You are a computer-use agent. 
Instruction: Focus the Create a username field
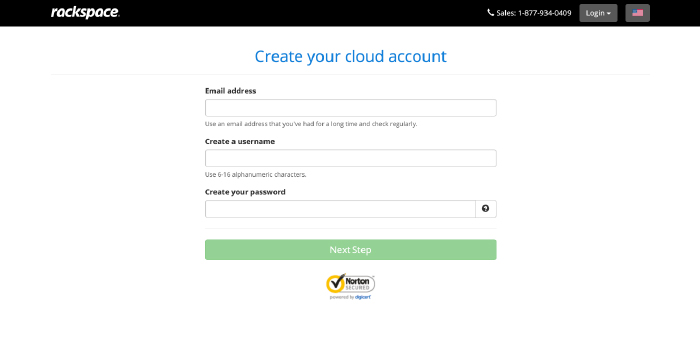350,158
